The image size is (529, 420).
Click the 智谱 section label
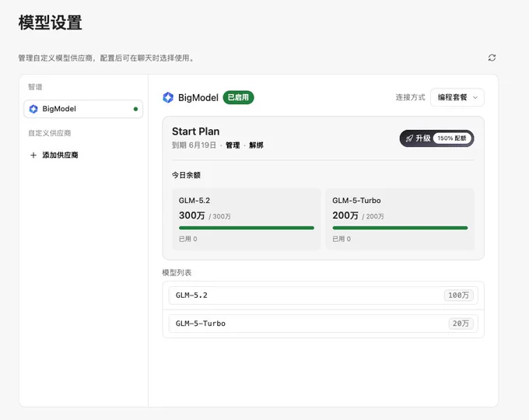pos(35,87)
